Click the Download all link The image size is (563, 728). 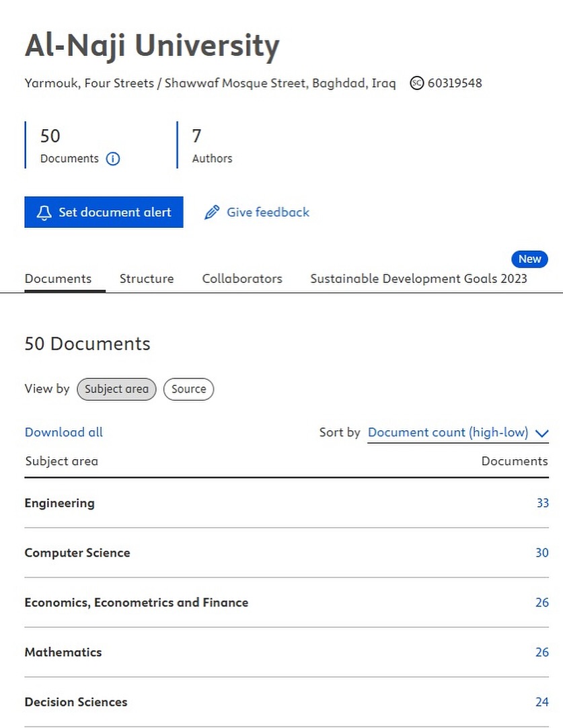point(64,432)
